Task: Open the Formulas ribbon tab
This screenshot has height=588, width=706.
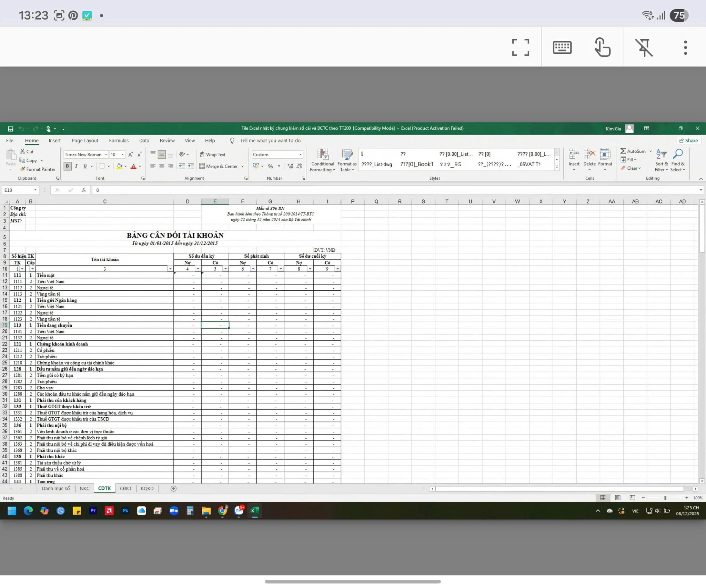Action: tap(119, 141)
